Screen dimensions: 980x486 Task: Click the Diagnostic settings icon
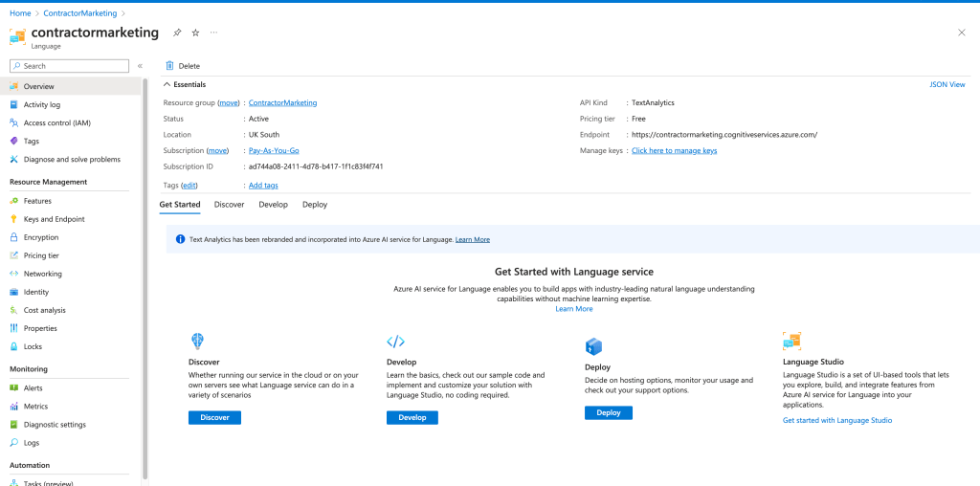click(x=13, y=424)
